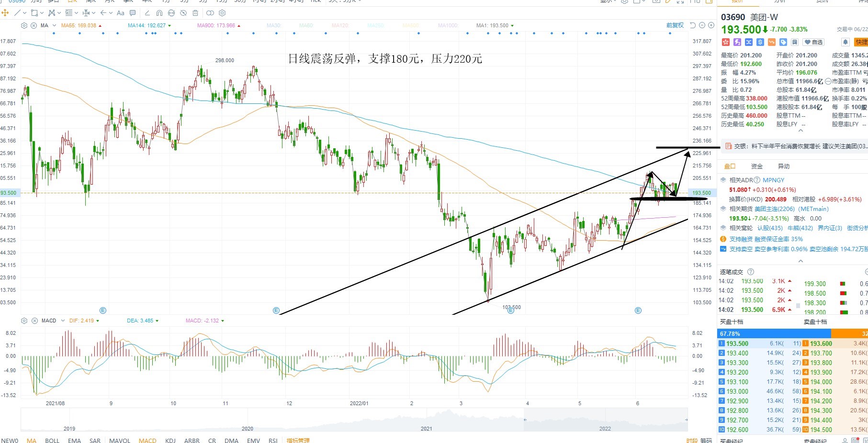Viewport: 868px width, 443px height.
Task: Switch to 盘口 tab
Action: [x=730, y=166]
